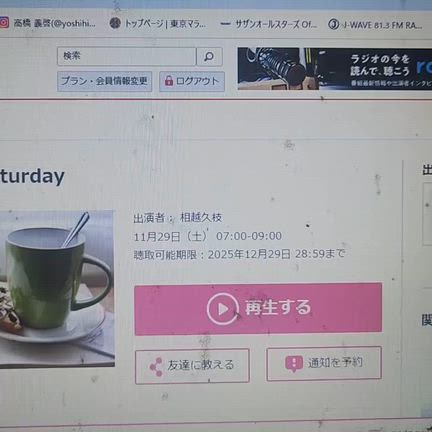Click the coffee mug program thumbnail

pos(57,289)
